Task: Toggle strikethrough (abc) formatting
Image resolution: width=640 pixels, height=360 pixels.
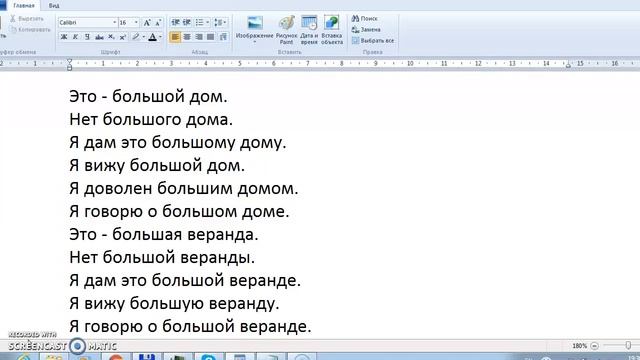Action: [x=99, y=37]
